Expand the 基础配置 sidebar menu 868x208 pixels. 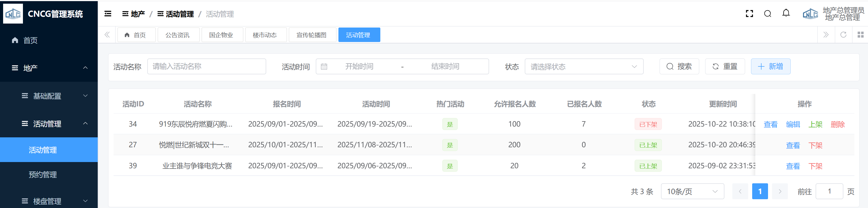49,96
